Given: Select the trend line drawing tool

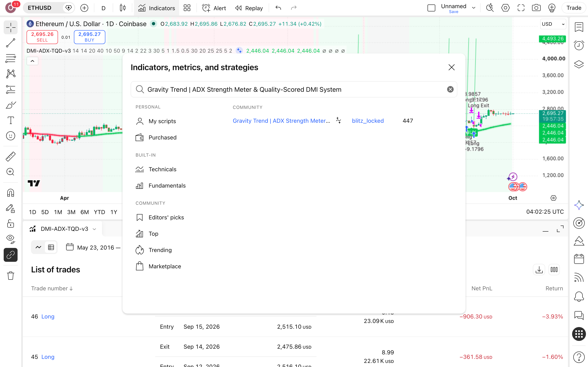Looking at the screenshot, I should [10, 43].
